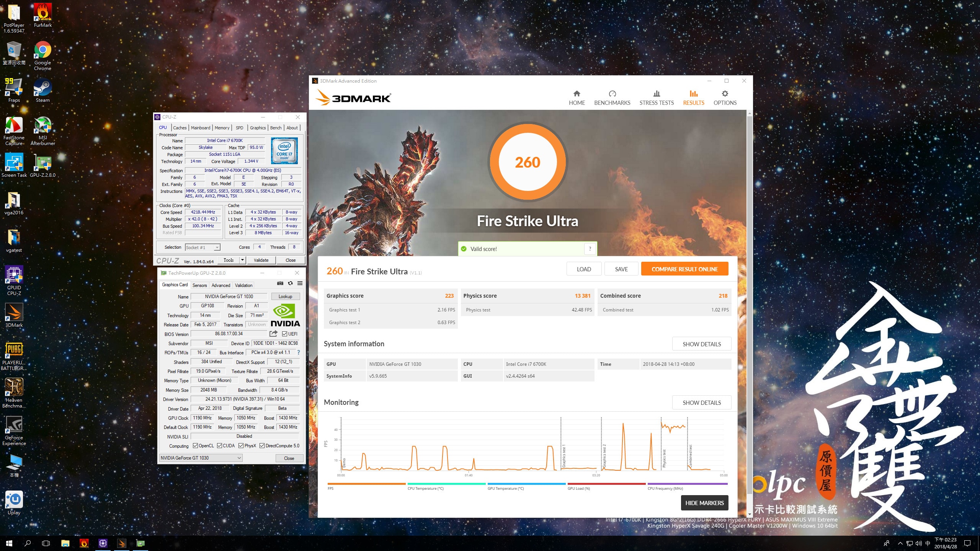980x551 pixels.
Task: Click the CPU-Z Validate button
Action: [261, 260]
